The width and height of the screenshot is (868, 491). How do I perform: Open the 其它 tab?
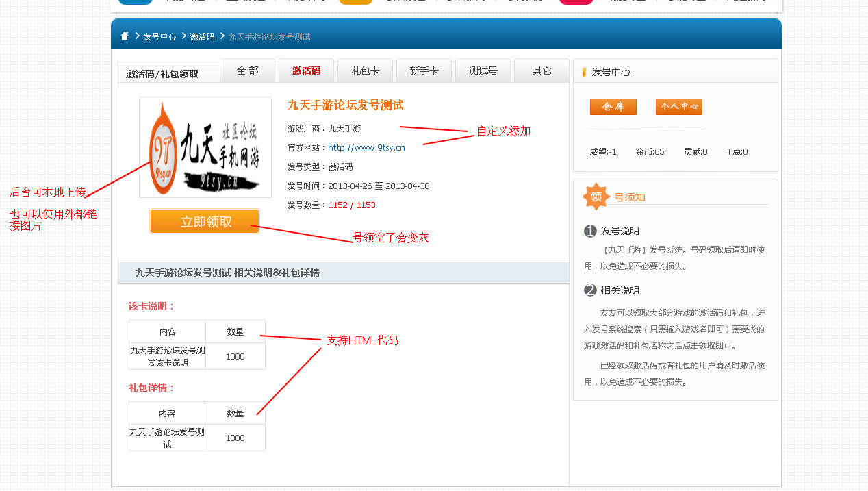541,71
